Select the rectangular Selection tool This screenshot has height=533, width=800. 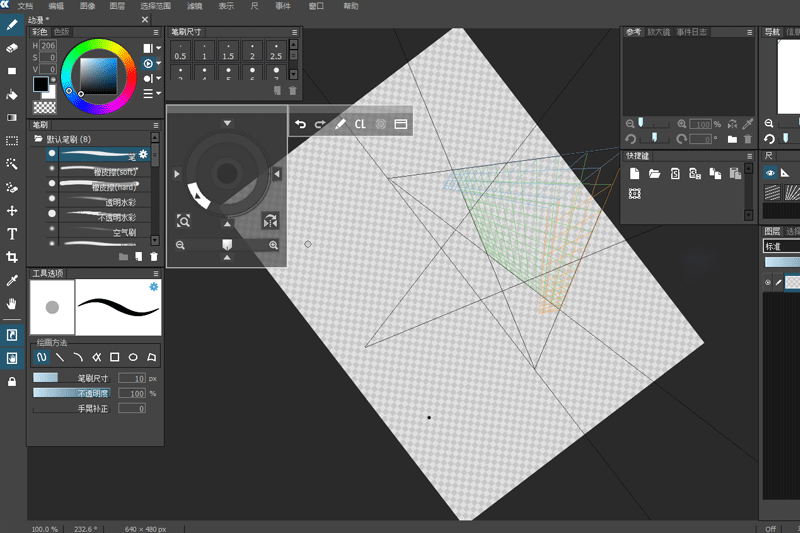coord(12,141)
